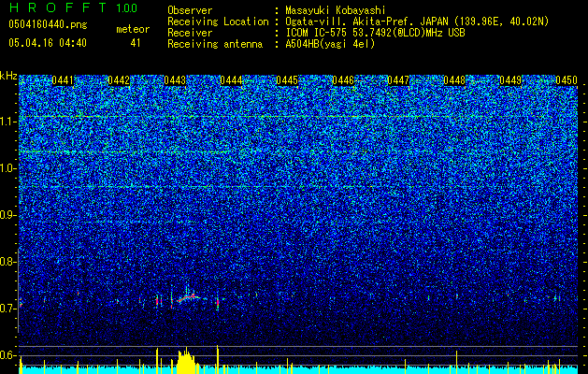Click the 0441 time marker
Image resolution: width=588 pixels, height=374 pixels.
[x=63, y=80]
